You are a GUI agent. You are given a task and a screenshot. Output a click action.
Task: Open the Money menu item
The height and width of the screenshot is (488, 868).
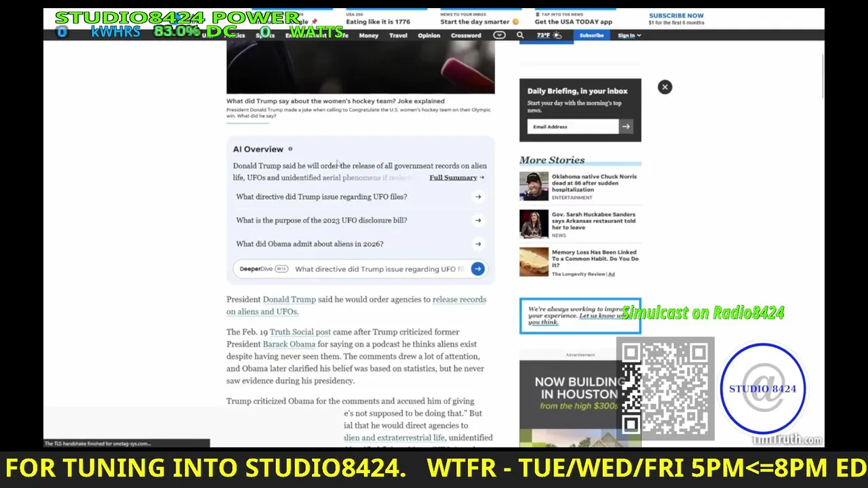coord(368,35)
